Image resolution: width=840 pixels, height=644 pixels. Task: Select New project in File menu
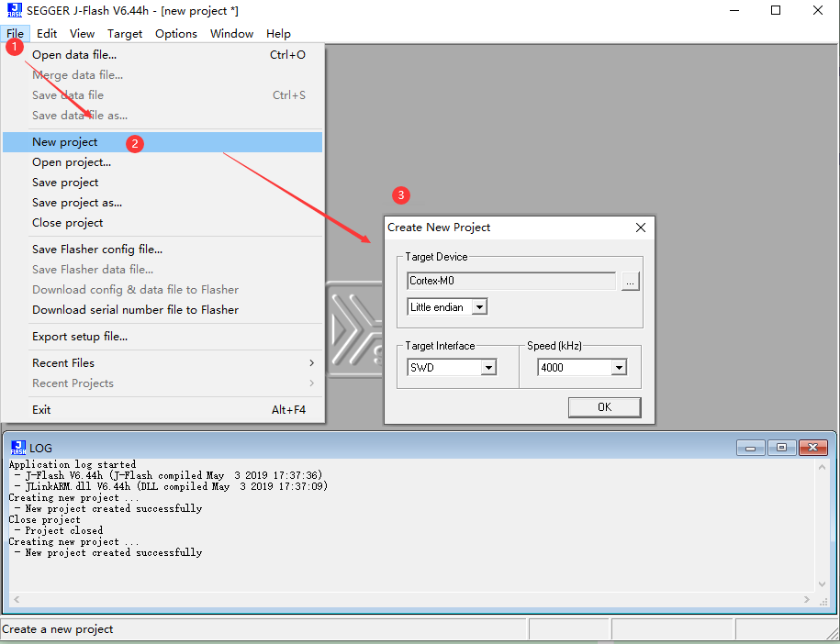tap(162, 142)
